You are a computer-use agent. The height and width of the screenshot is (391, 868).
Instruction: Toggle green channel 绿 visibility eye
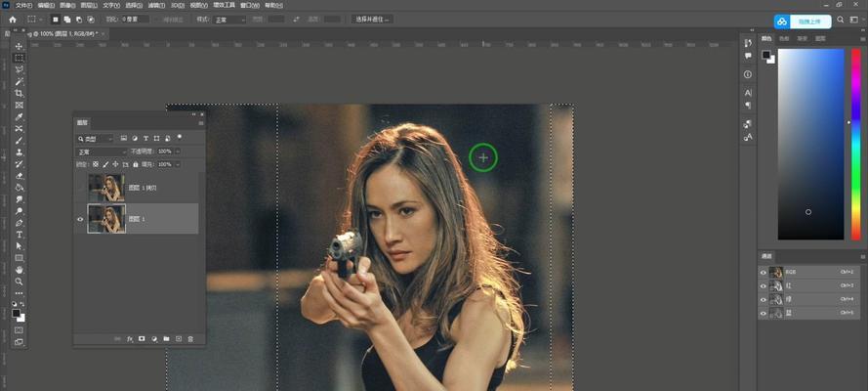(764, 300)
